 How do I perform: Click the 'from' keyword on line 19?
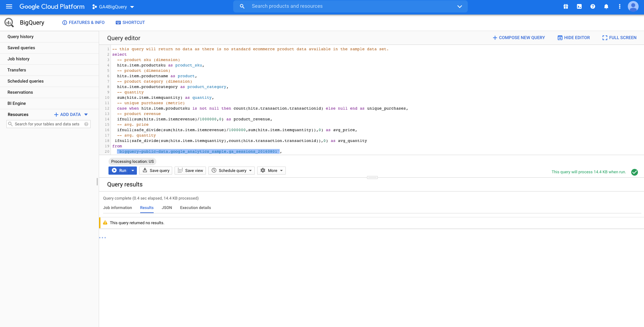(117, 146)
